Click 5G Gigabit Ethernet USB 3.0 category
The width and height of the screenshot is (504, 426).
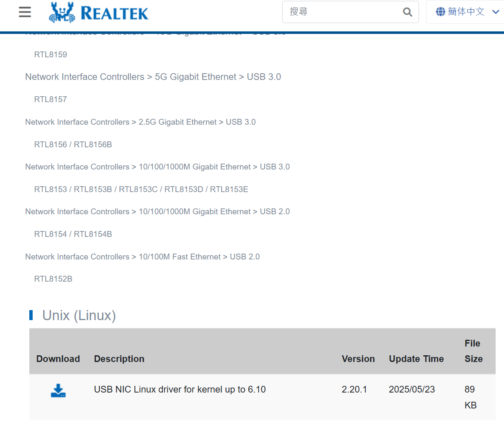(153, 77)
